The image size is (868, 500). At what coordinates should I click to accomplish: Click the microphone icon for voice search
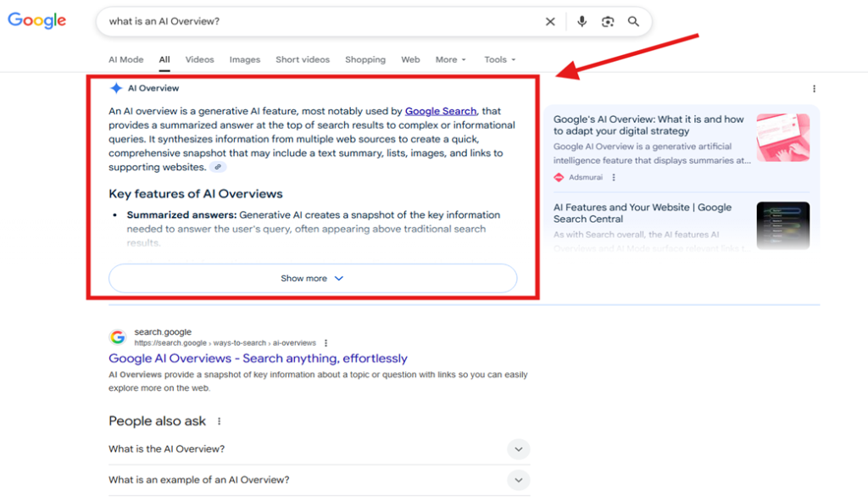pos(581,21)
